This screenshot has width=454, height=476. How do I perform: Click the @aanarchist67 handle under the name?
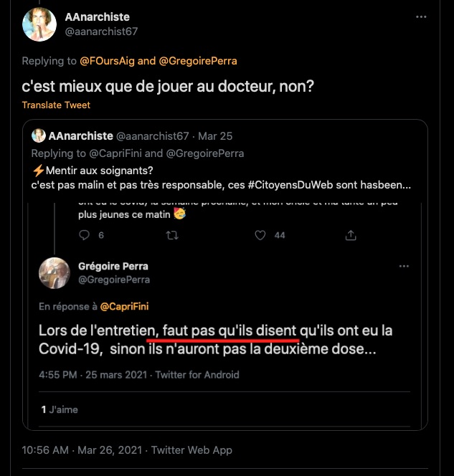pos(102,31)
